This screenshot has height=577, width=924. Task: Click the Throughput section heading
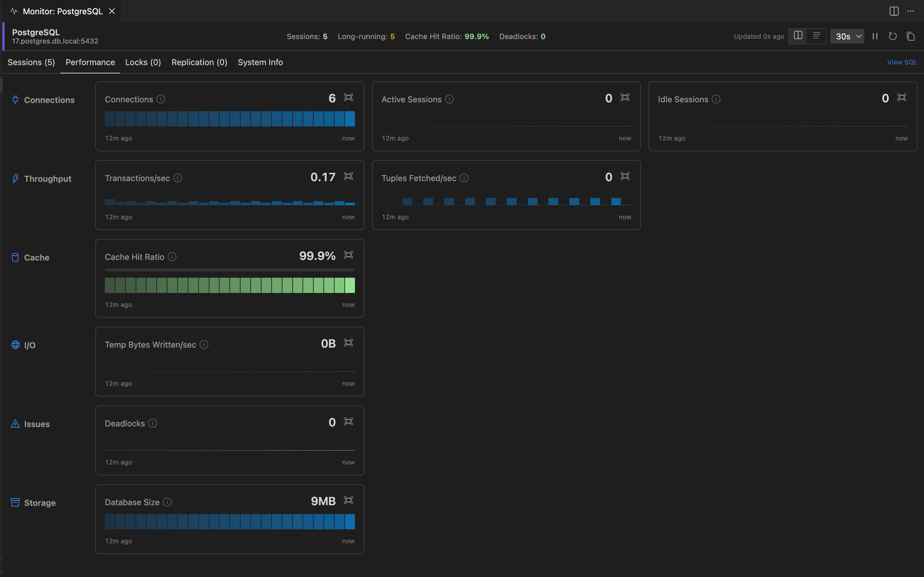(48, 179)
